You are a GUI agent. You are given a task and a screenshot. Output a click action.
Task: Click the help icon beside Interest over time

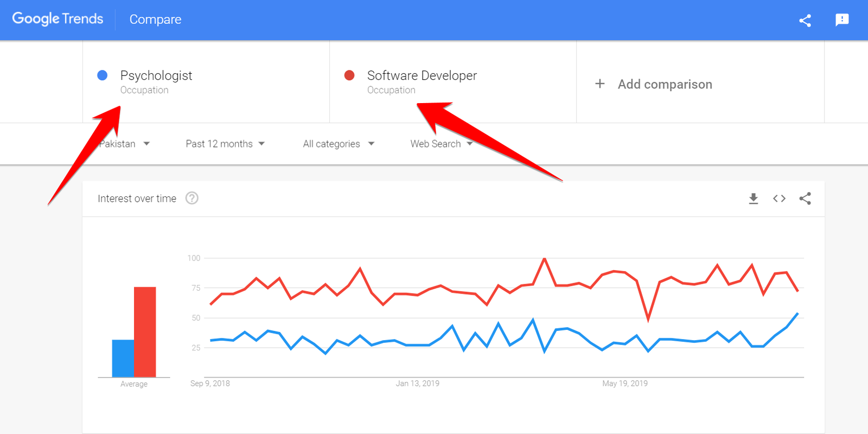click(192, 198)
